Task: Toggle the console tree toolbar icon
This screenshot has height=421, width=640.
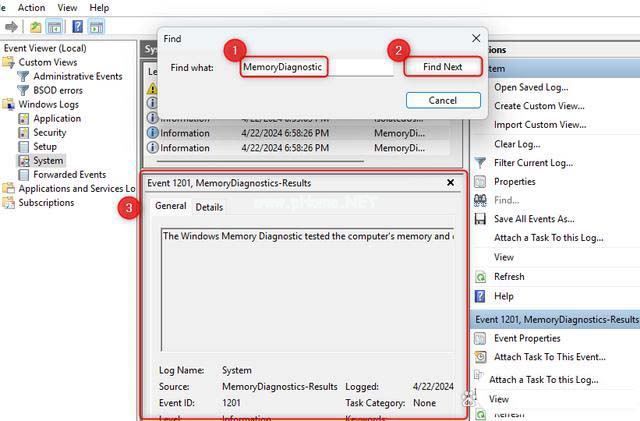Action: pos(54,27)
